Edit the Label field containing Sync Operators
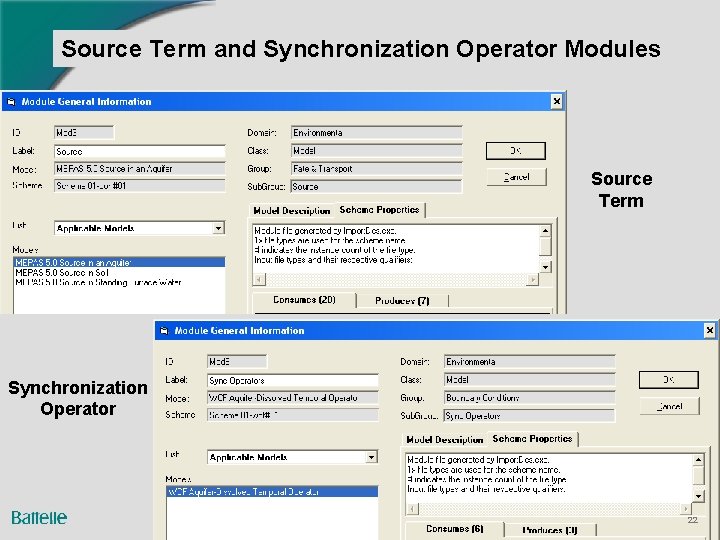720x540 pixels. click(292, 380)
